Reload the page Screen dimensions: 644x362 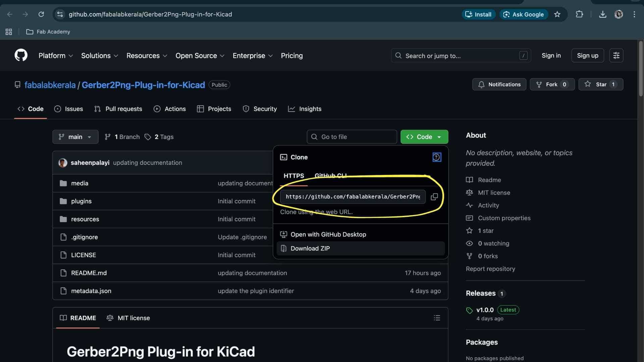click(41, 14)
